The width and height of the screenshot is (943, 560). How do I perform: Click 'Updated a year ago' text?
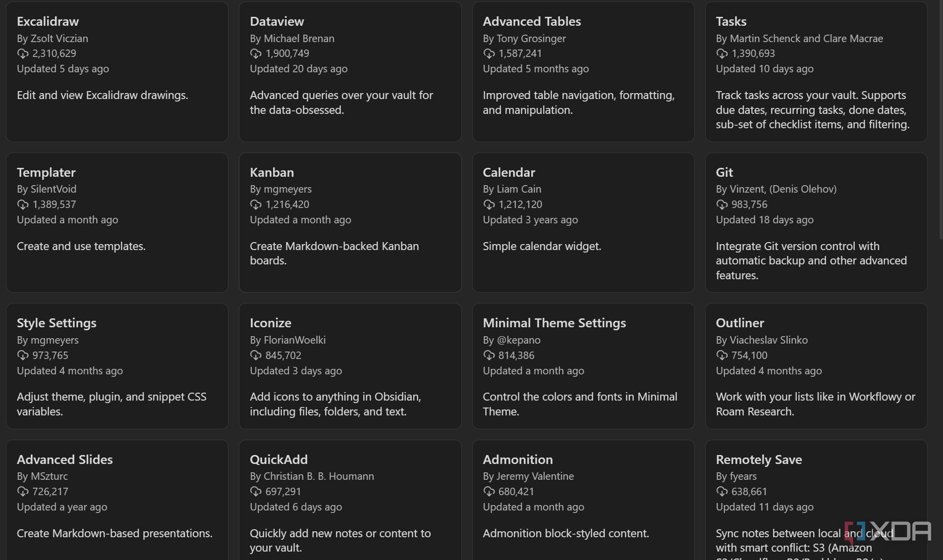pos(62,507)
